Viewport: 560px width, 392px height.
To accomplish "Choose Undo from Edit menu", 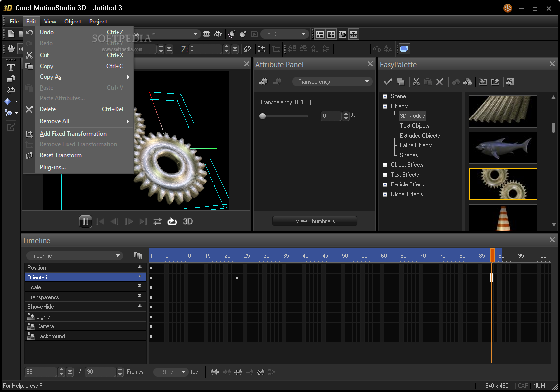I will click(79, 32).
